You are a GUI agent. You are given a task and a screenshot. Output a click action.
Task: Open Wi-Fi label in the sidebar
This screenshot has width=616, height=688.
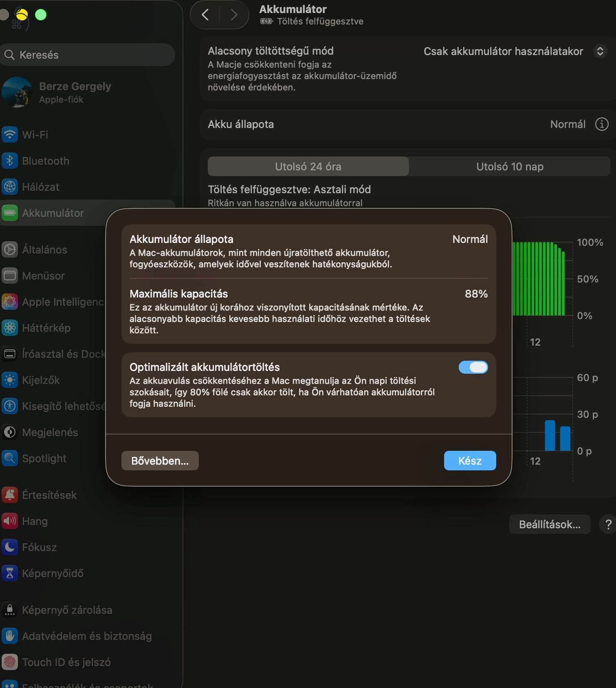click(35, 135)
